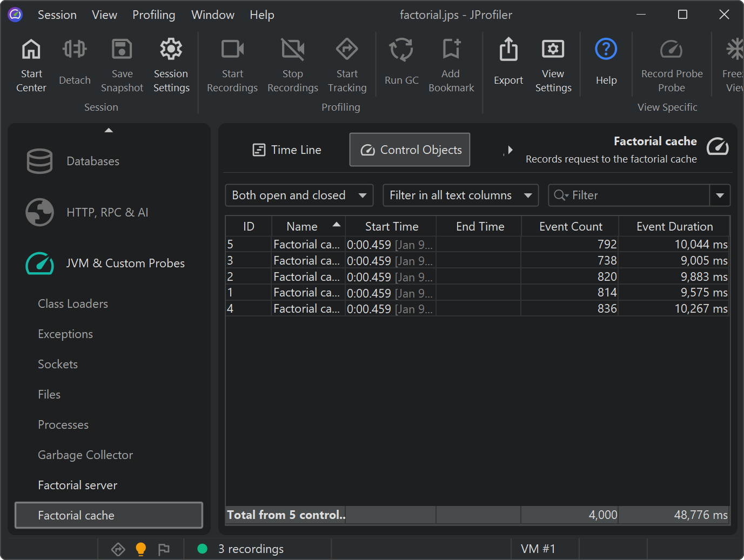Open the Databases probe section
Viewport: 744px width, 560px height.
pyautogui.click(x=92, y=161)
